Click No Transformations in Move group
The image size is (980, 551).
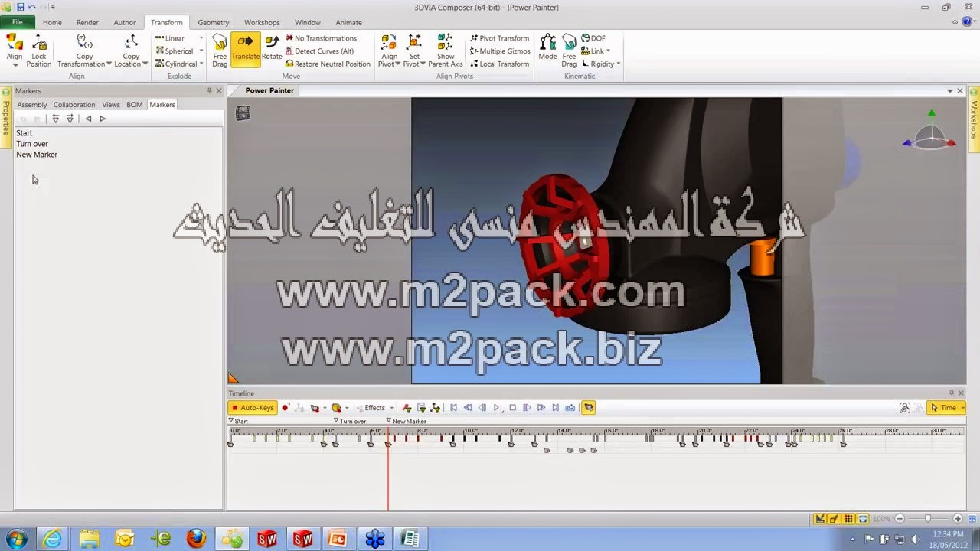[321, 38]
